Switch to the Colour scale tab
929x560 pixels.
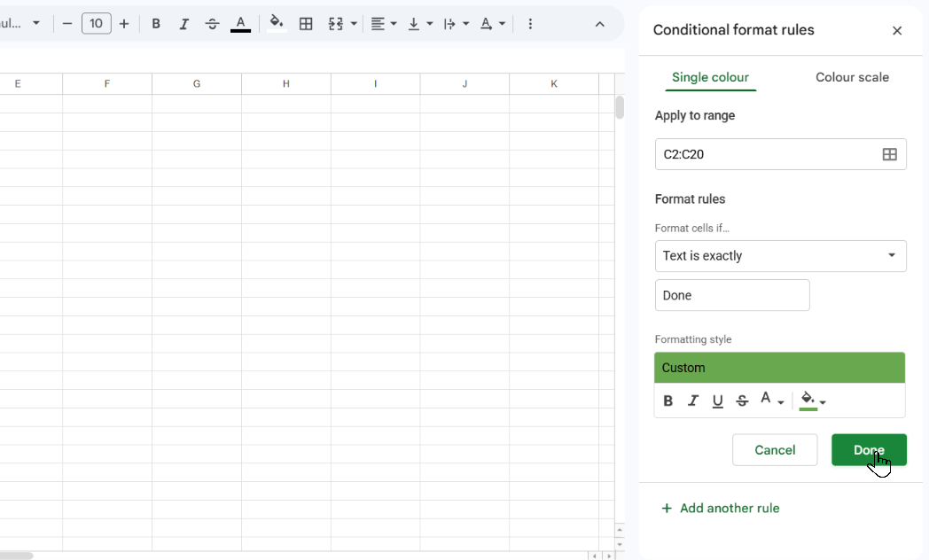(x=852, y=78)
